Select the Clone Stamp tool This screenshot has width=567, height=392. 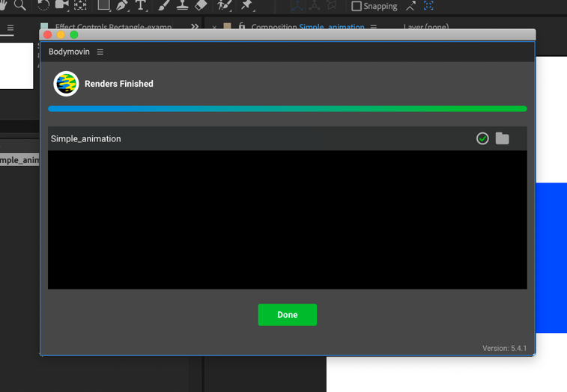[182, 5]
